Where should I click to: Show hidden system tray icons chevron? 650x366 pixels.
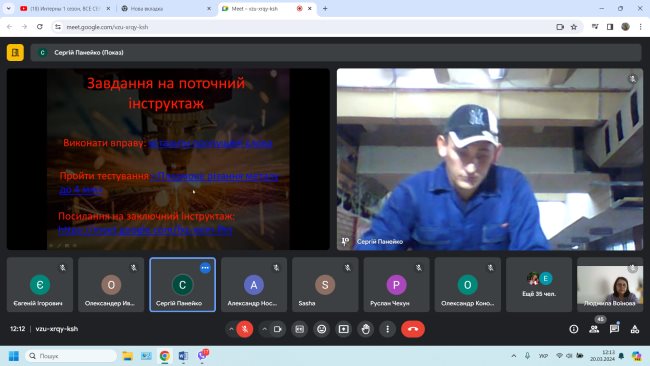pyautogui.click(x=514, y=356)
